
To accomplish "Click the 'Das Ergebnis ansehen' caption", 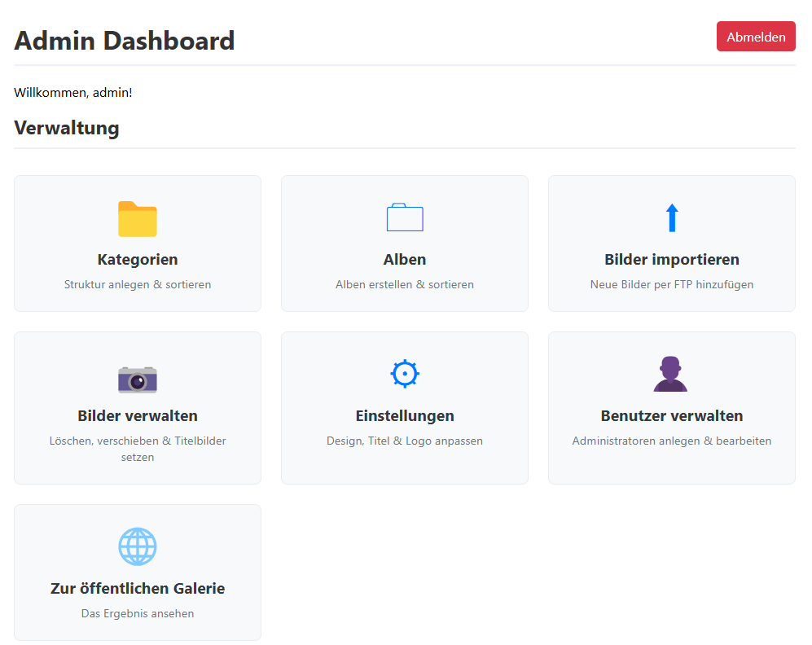I will pyautogui.click(x=138, y=614).
